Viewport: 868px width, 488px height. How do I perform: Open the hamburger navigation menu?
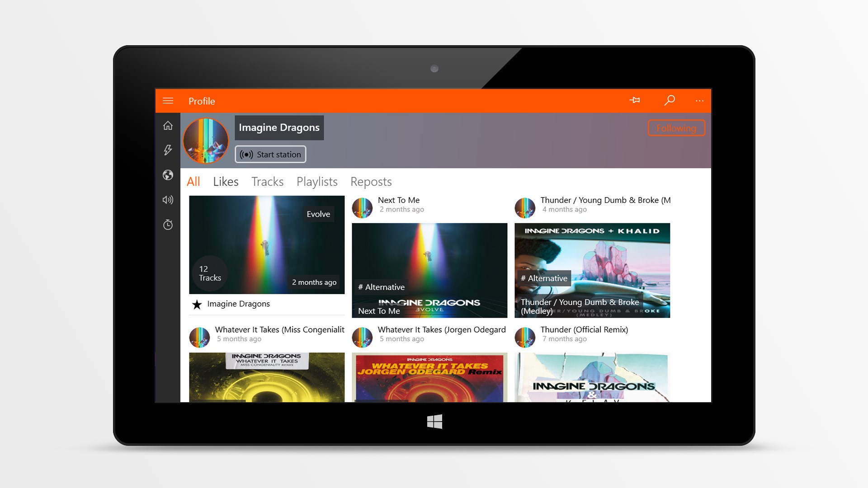point(168,101)
